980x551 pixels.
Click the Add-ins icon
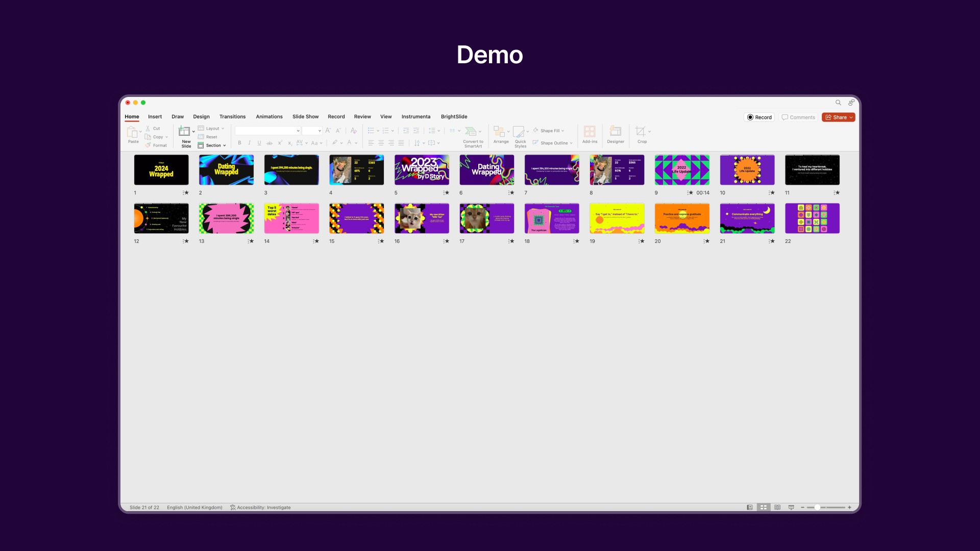pos(590,132)
